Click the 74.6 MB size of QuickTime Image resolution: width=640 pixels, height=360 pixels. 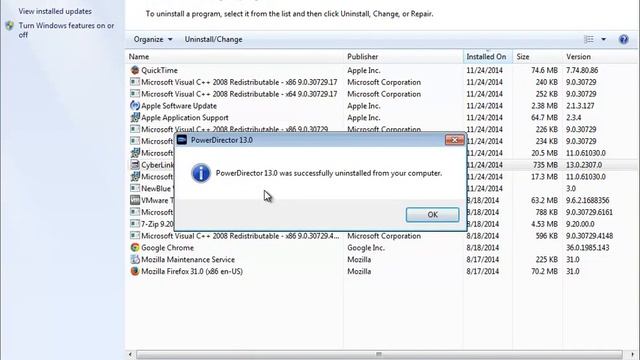point(544,70)
